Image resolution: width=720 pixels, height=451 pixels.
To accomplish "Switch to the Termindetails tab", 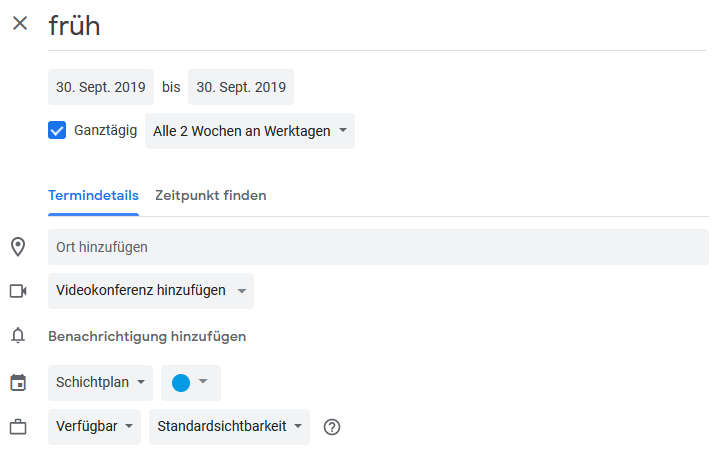I will pyautogui.click(x=93, y=196).
